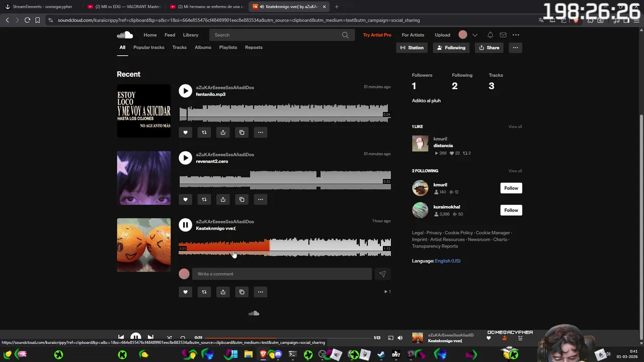The image size is (644, 362).
Task: Toggle the Following button
Action: 451,48
